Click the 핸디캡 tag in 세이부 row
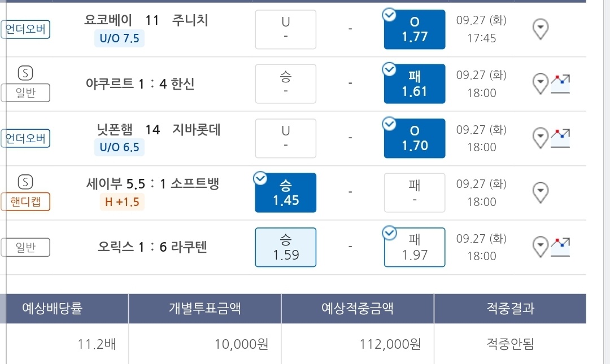This screenshot has width=610, height=364. [x=25, y=202]
